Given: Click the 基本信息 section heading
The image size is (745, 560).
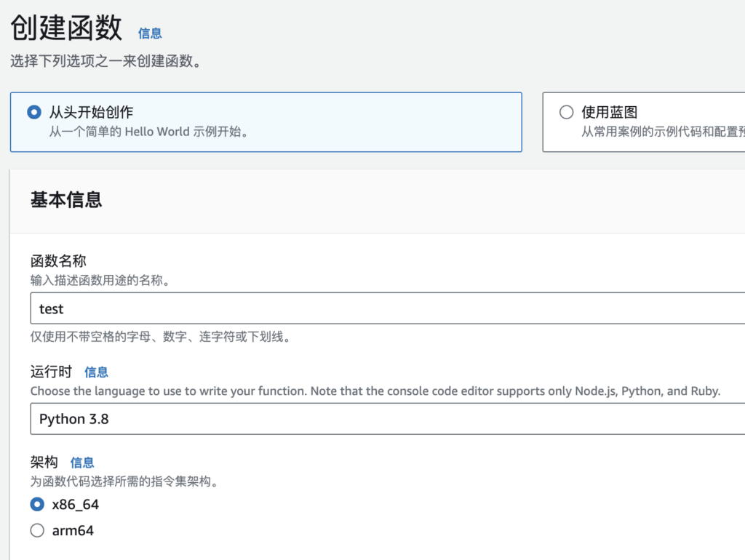Looking at the screenshot, I should [66, 200].
